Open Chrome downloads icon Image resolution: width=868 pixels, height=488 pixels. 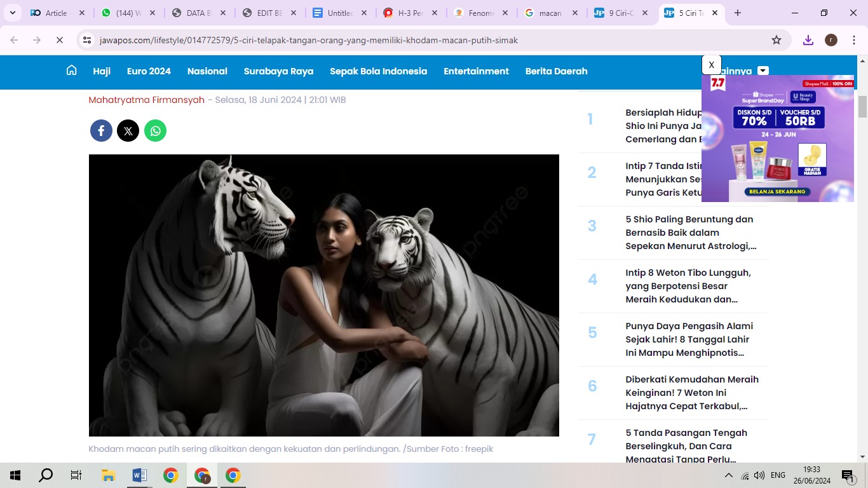click(x=808, y=40)
